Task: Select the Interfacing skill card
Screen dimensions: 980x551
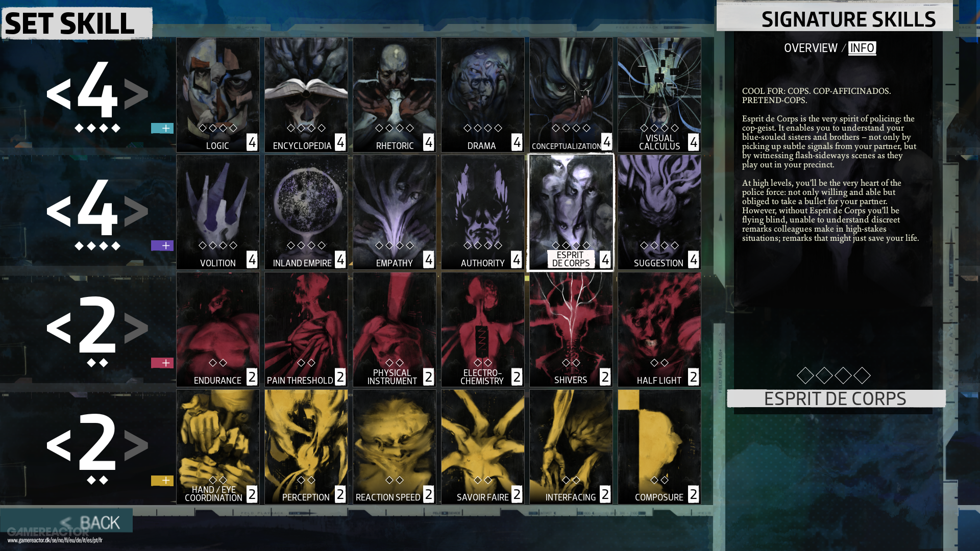Action: tap(571, 447)
